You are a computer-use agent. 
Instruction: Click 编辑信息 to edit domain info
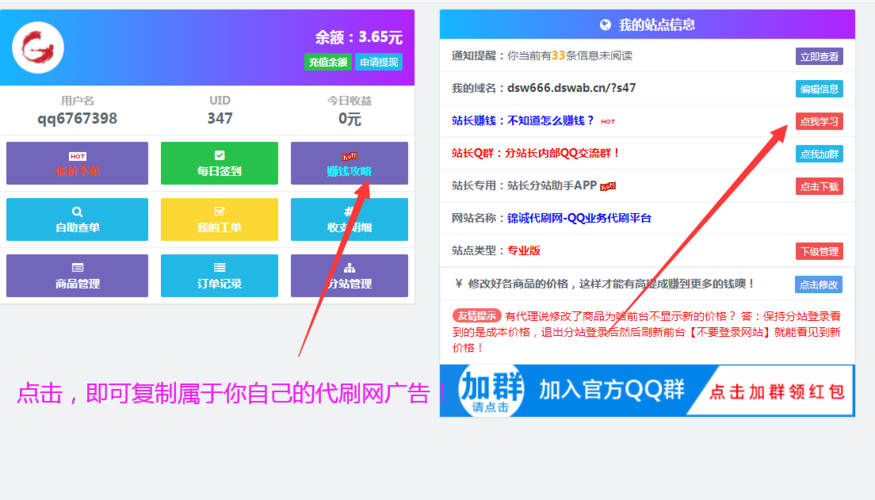click(x=819, y=89)
